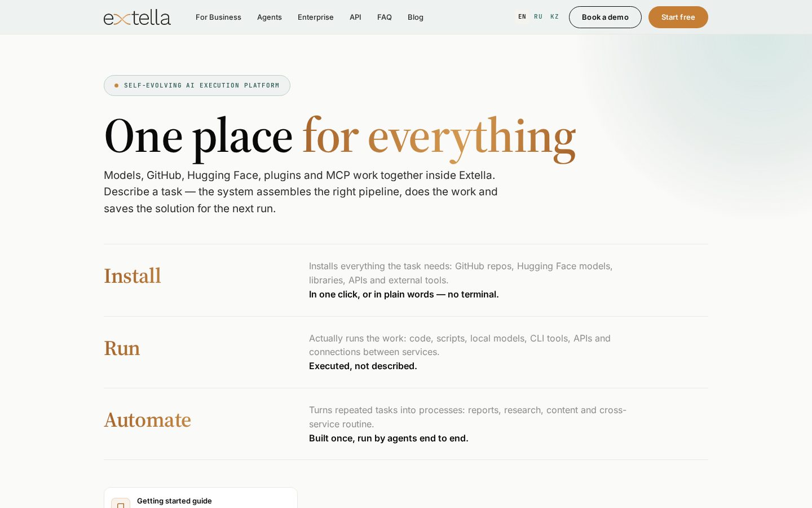Open the Getting started guide card
The height and width of the screenshot is (508, 812).
(x=201, y=498)
